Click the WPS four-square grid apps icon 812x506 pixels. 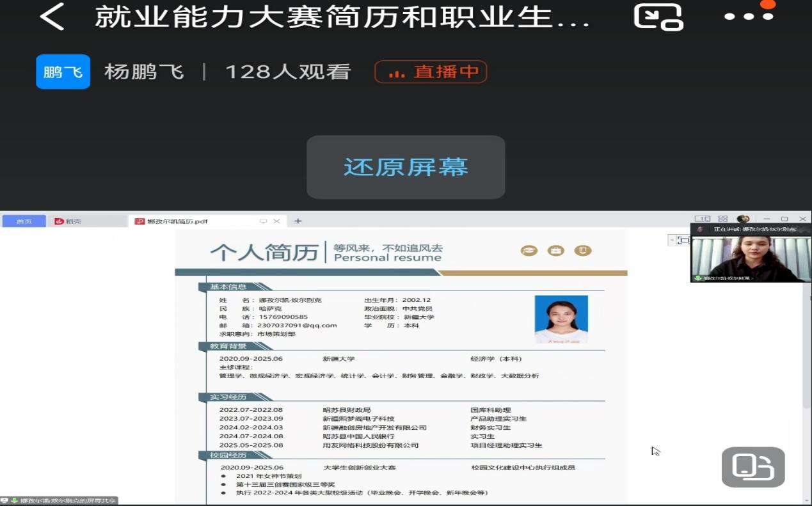click(x=722, y=219)
